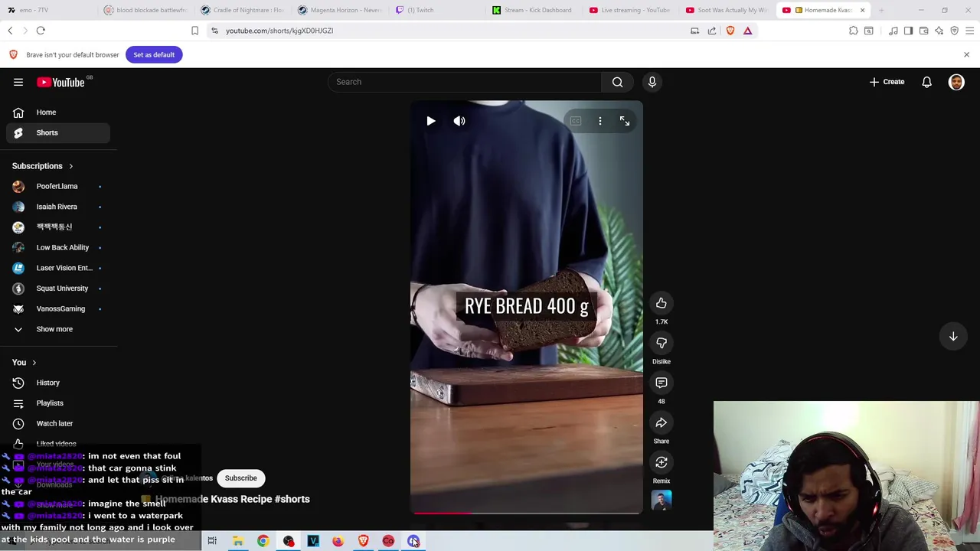Open Shorts in the sidebar
The width and height of the screenshot is (980, 551).
click(x=58, y=132)
